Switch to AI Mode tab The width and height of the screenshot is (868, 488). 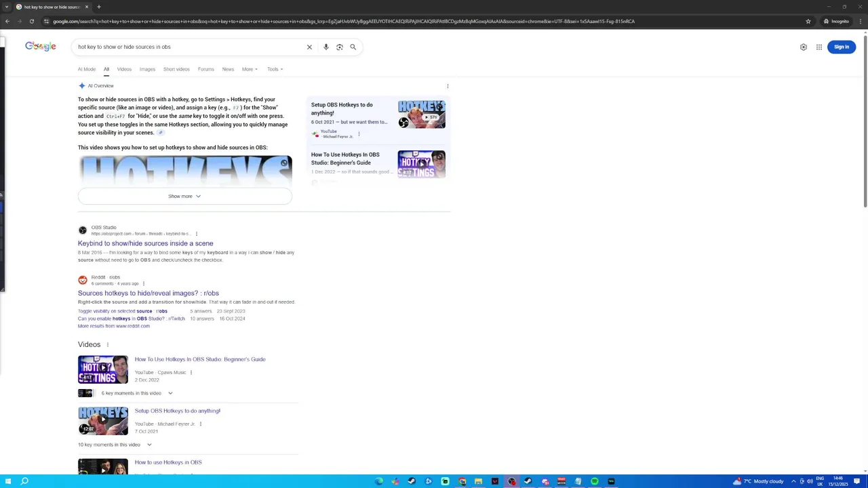(87, 69)
